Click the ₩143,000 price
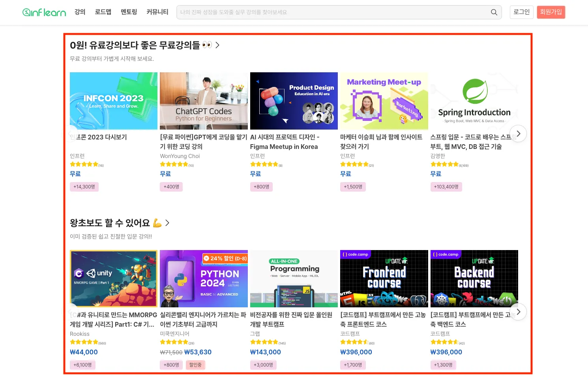 point(266,352)
